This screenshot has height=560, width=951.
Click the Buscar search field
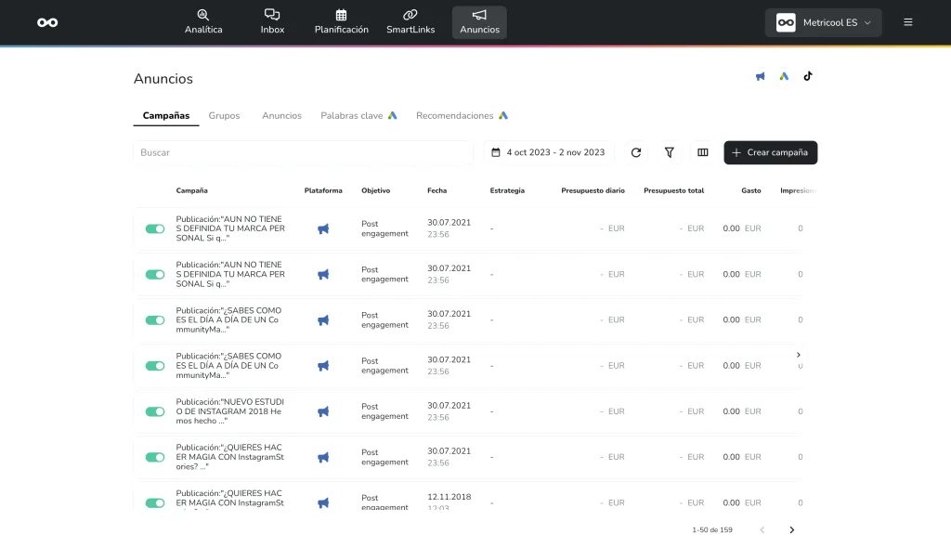(303, 152)
